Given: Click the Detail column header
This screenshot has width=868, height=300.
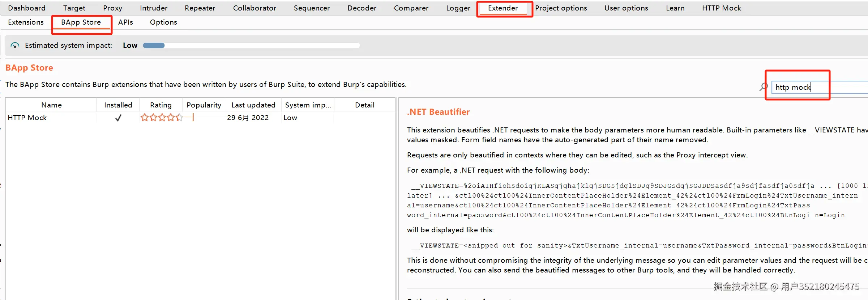Looking at the screenshot, I should pos(364,105).
